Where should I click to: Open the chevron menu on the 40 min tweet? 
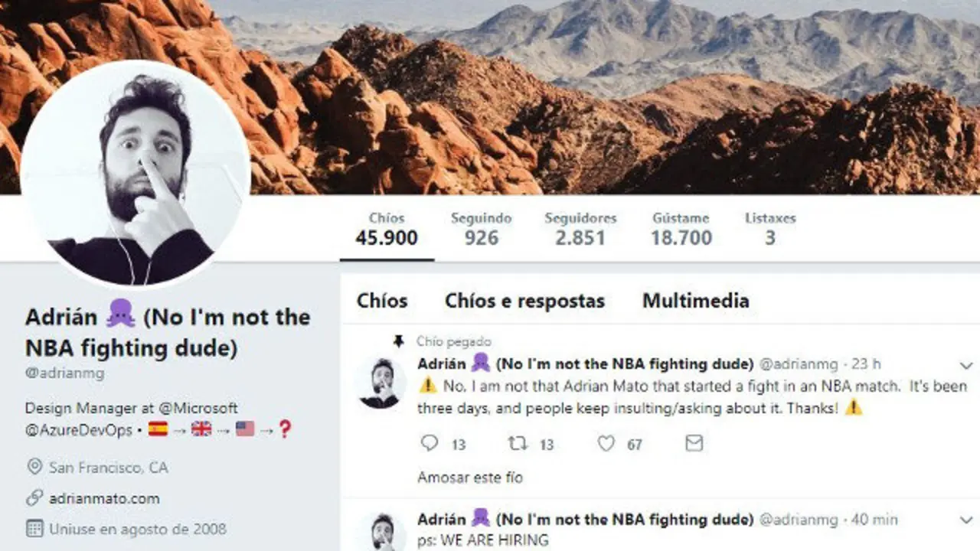pos(965,520)
